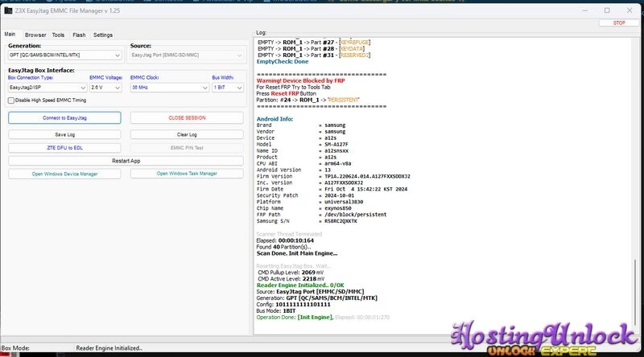Select the Settings tab
Screen dimensions: 644x357
(103, 35)
